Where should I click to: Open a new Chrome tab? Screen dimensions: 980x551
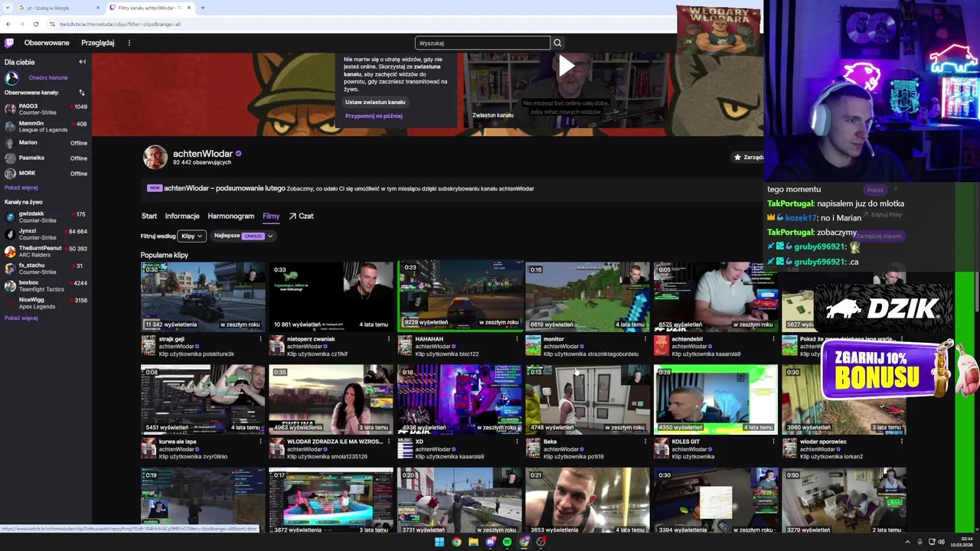202,8
